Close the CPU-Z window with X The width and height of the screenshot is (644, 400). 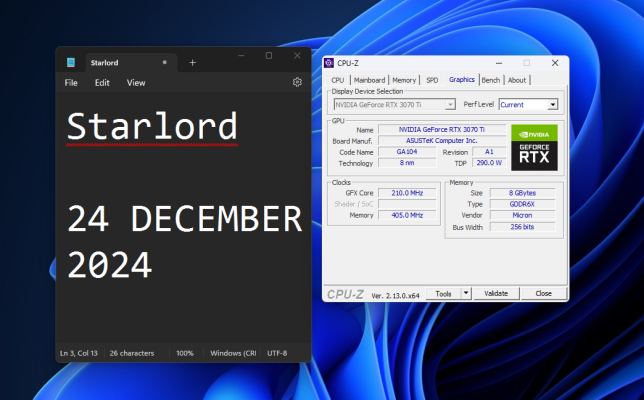coord(555,63)
